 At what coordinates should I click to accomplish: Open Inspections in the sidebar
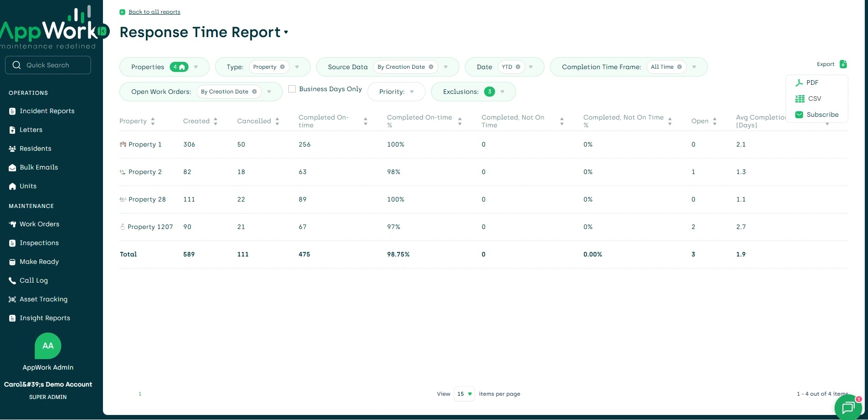tap(39, 243)
